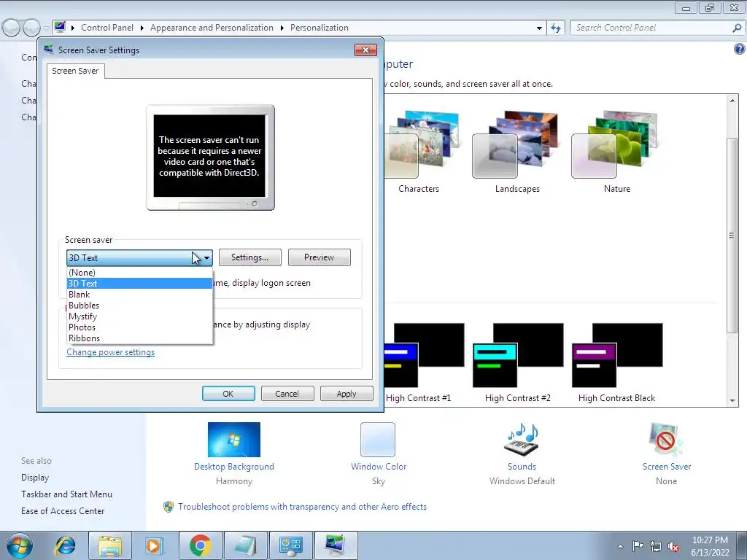Image resolution: width=747 pixels, height=560 pixels.
Task: Open the Action Center flag icon
Action: click(638, 545)
